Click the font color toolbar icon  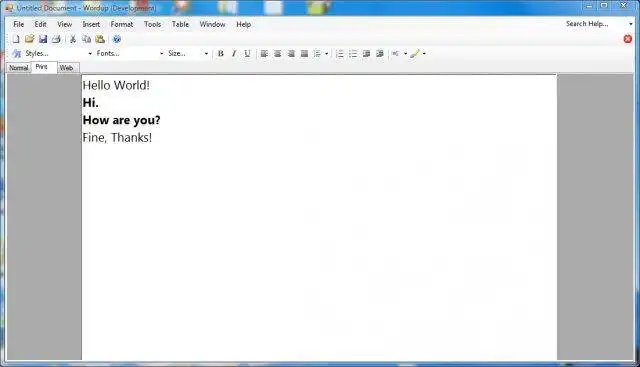click(x=396, y=53)
